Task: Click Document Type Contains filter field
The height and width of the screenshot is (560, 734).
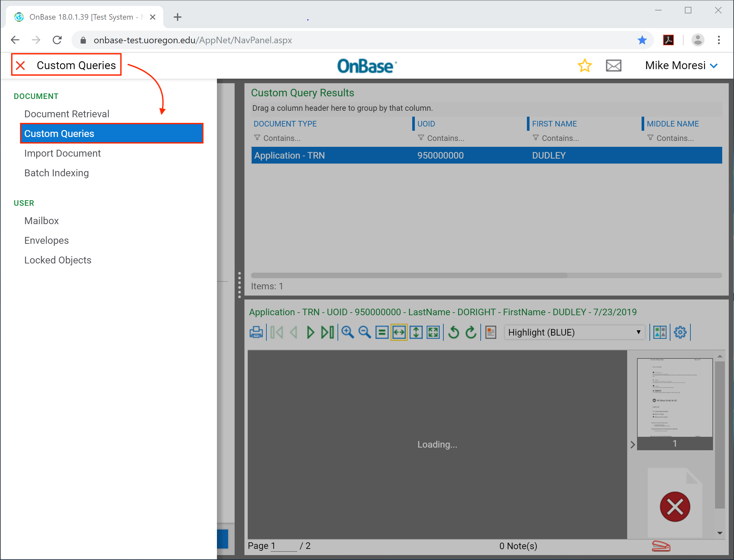Action: coord(282,138)
